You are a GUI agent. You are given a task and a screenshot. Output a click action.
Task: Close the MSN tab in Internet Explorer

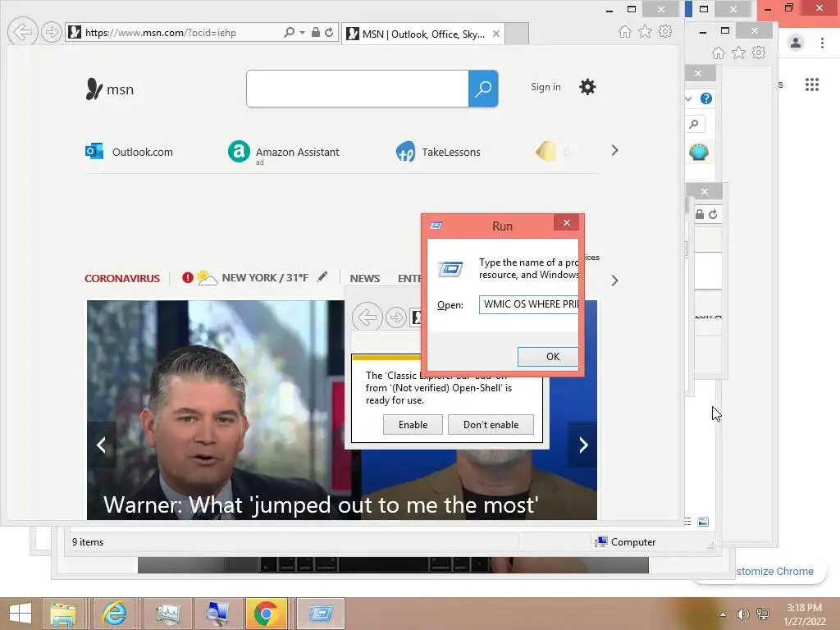[496, 34]
